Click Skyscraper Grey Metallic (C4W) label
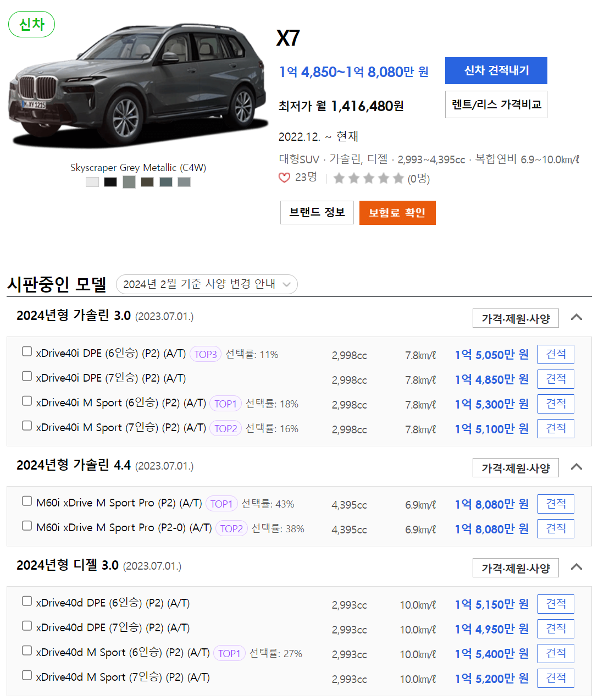The width and height of the screenshot is (604, 700). point(138,168)
